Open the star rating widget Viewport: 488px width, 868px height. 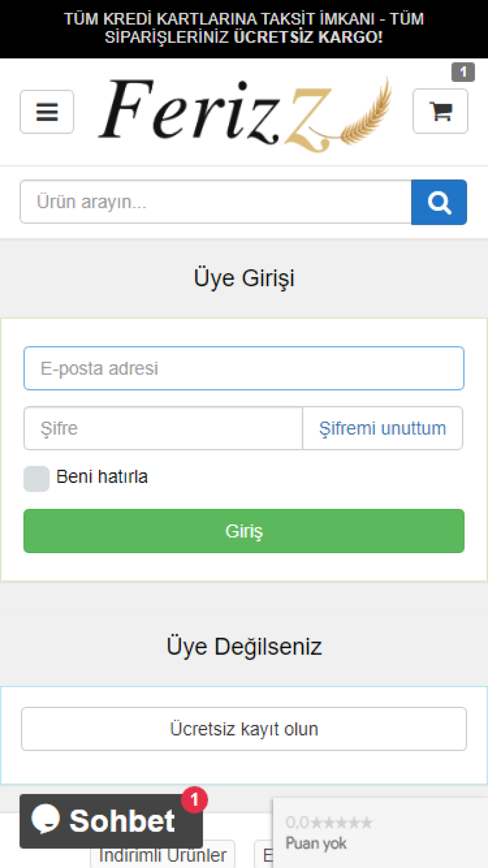click(381, 833)
